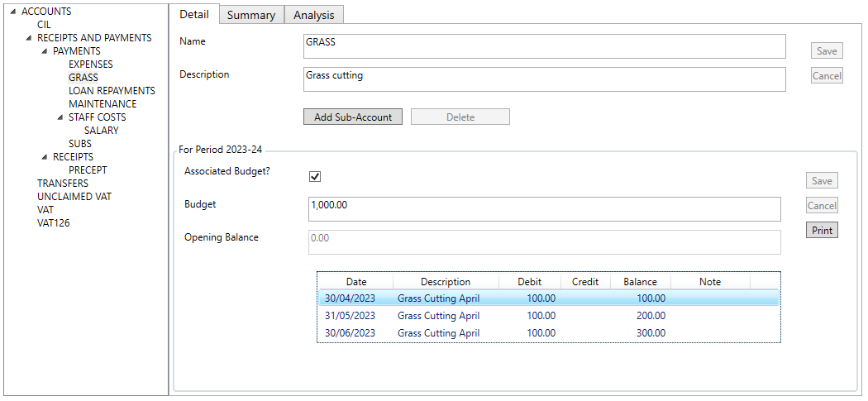Select the RECEIPTS AND PAYMENTS tree node
868x401 pixels.
[x=94, y=38]
